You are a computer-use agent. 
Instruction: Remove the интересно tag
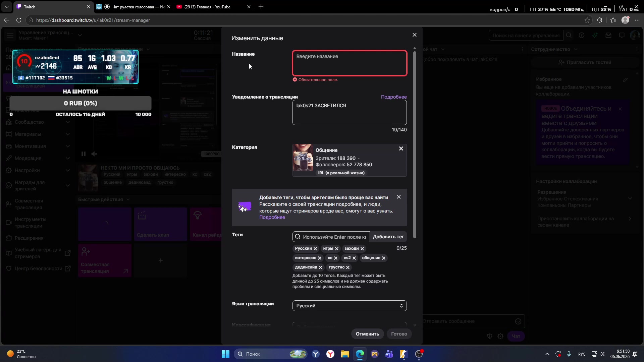(320, 258)
